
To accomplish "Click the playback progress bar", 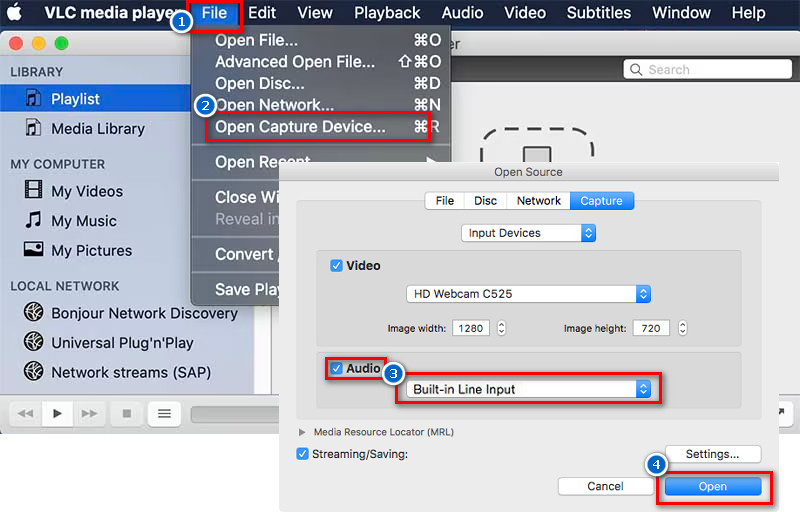I will click(235, 414).
